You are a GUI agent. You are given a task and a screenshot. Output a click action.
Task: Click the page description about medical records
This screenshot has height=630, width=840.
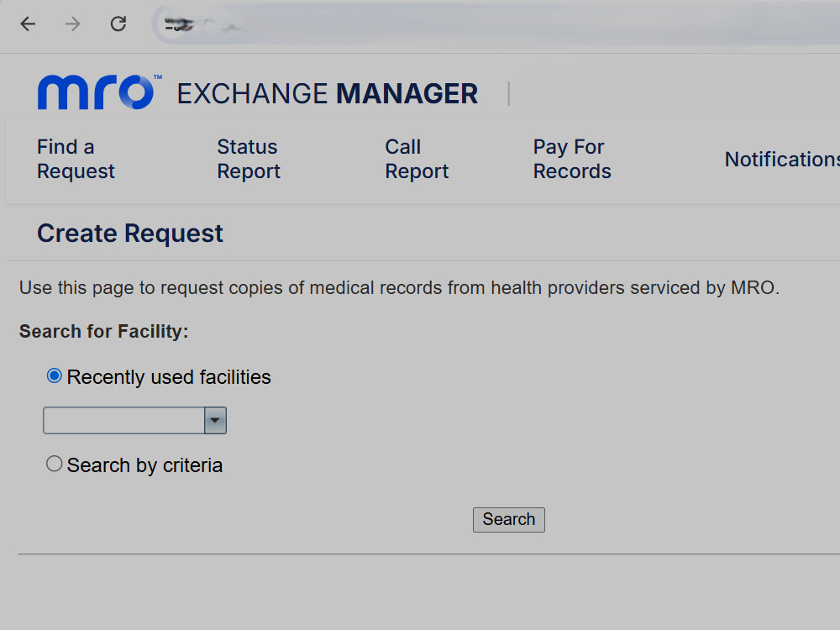(x=399, y=288)
